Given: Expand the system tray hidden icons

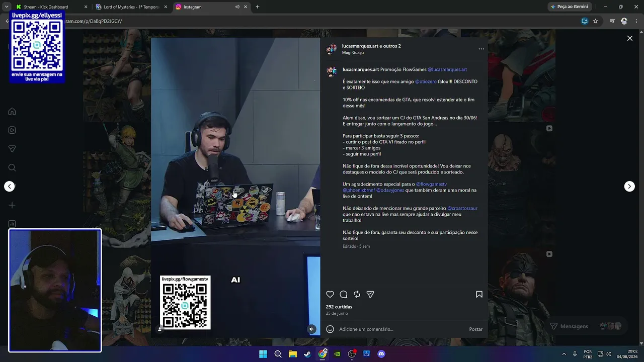Looking at the screenshot, I should tap(563, 354).
